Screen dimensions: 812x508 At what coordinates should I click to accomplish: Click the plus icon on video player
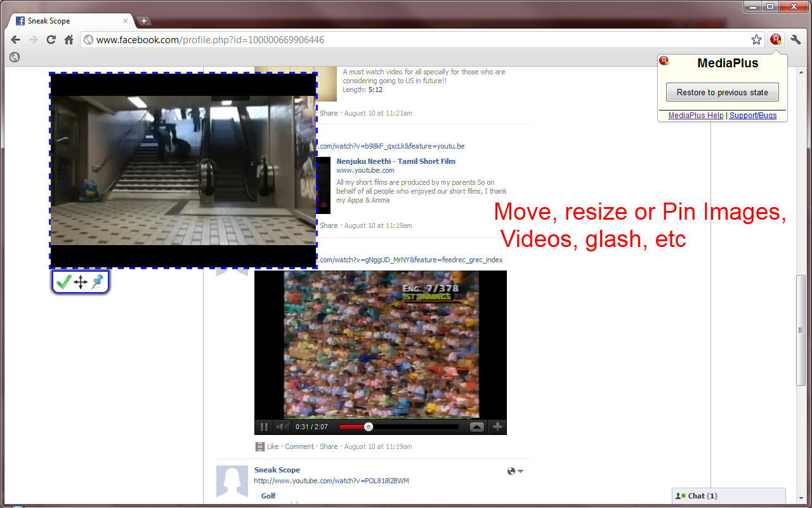pyautogui.click(x=497, y=427)
